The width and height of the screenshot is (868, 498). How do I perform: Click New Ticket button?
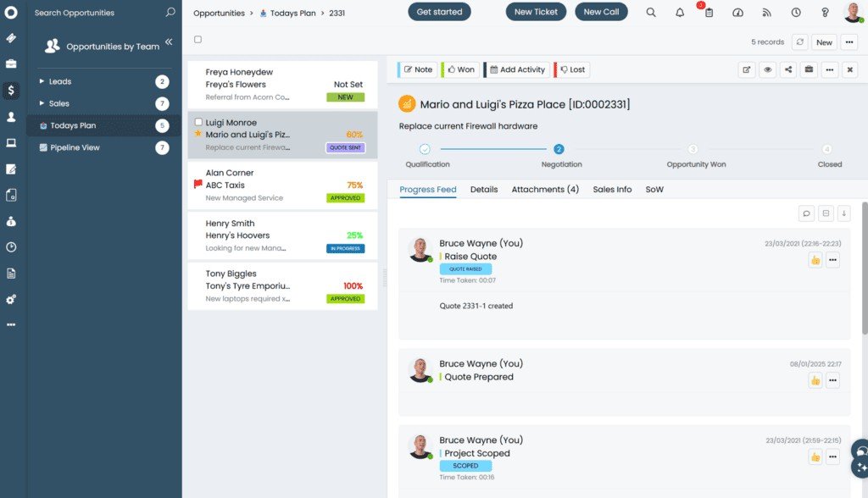click(536, 12)
